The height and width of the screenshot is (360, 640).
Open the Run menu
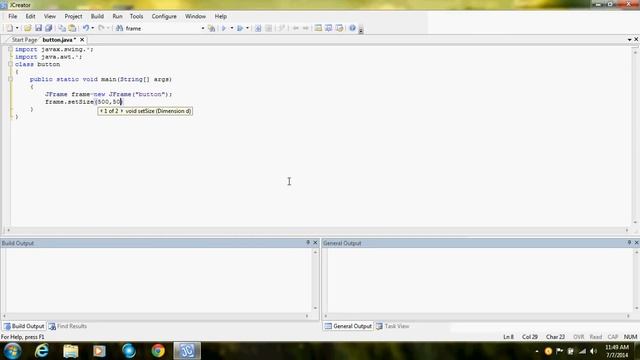[117, 16]
